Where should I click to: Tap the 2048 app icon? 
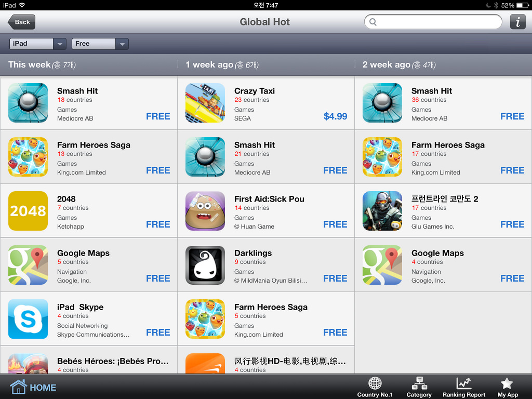pos(28,211)
